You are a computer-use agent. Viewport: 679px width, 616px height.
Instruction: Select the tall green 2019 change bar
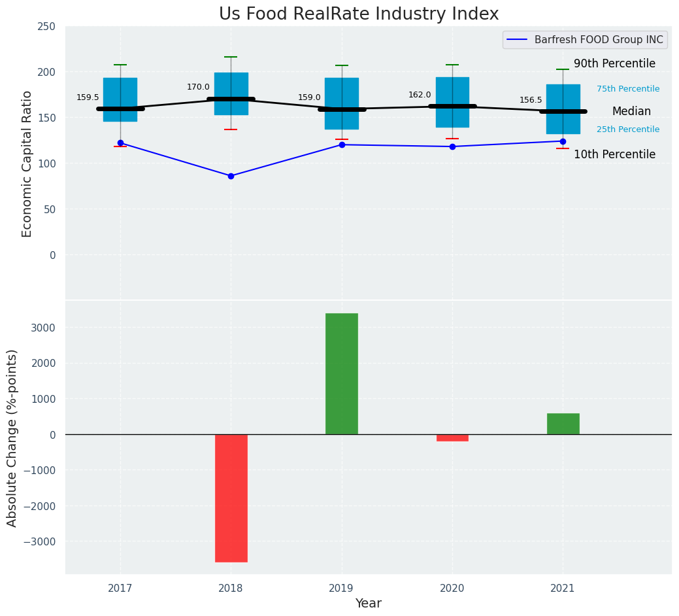(x=342, y=373)
